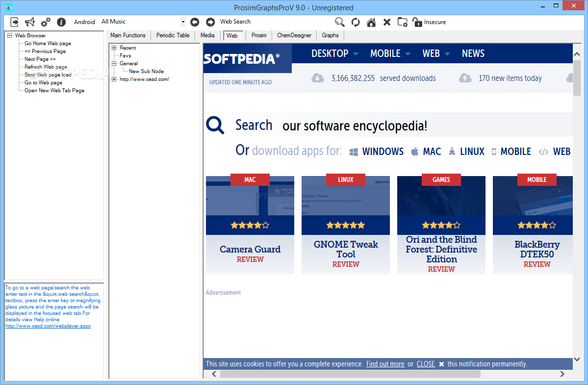The height and width of the screenshot is (385, 588).
Task: Click the Windows logo icon
Action: coord(354,152)
